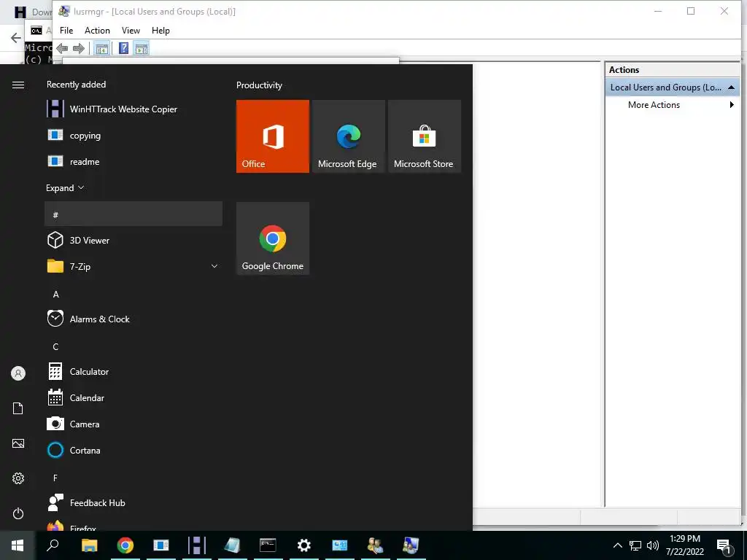Open WinHTTrack Website Copier from Recently added

[x=133, y=109]
